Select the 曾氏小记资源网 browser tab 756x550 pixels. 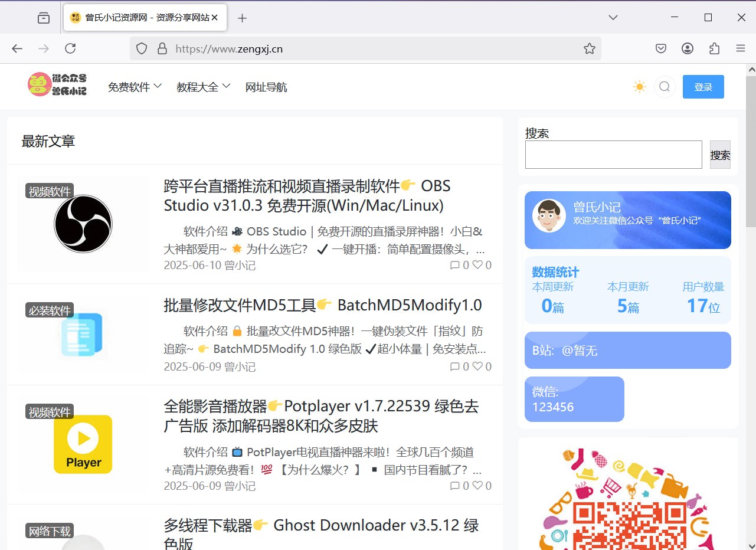click(145, 18)
